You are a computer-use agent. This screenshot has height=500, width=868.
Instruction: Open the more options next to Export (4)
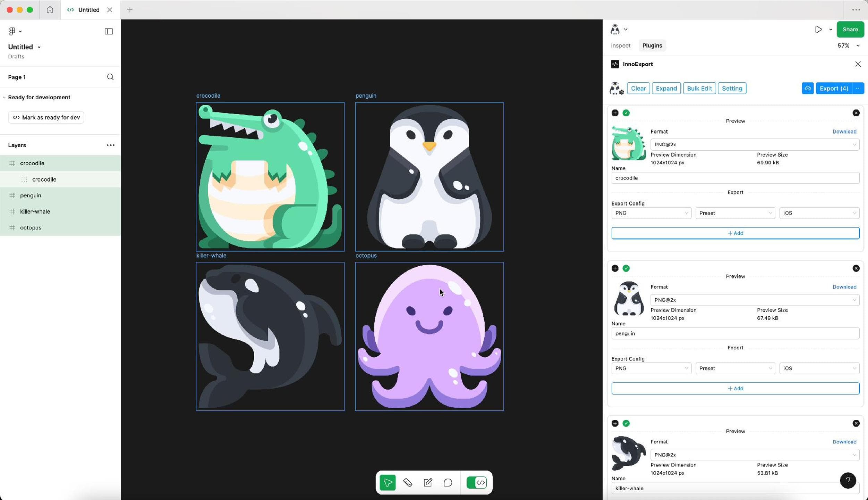coord(858,88)
